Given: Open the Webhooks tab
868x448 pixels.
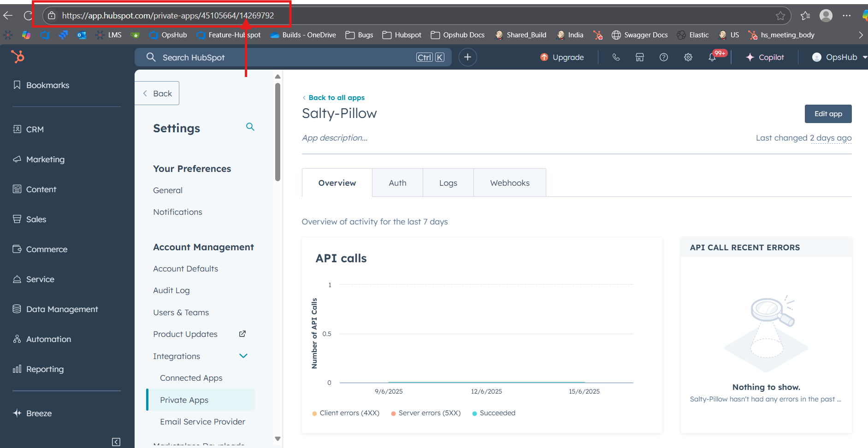Looking at the screenshot, I should coord(509,183).
